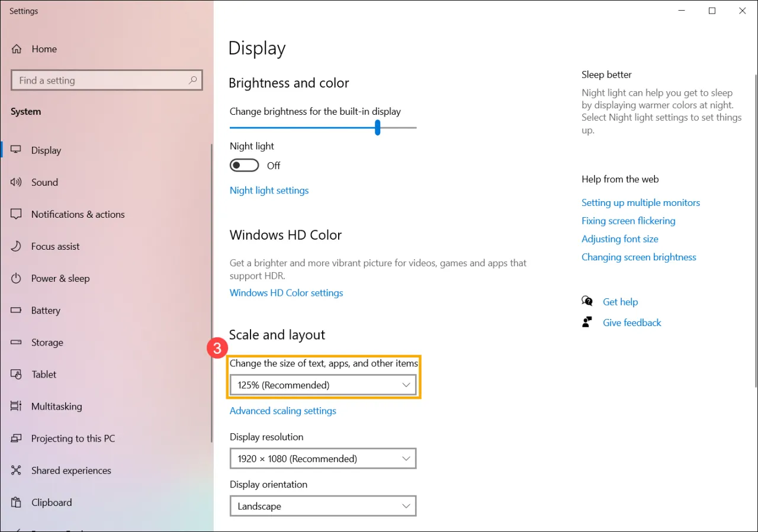Image resolution: width=758 pixels, height=532 pixels.
Task: Open Night light settings link
Action: tap(269, 190)
